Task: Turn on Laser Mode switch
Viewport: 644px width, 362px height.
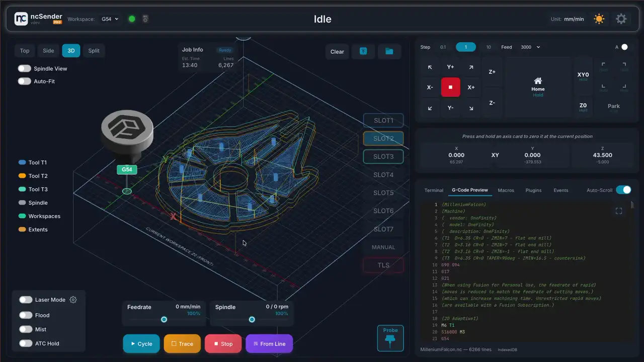Action: (26, 300)
